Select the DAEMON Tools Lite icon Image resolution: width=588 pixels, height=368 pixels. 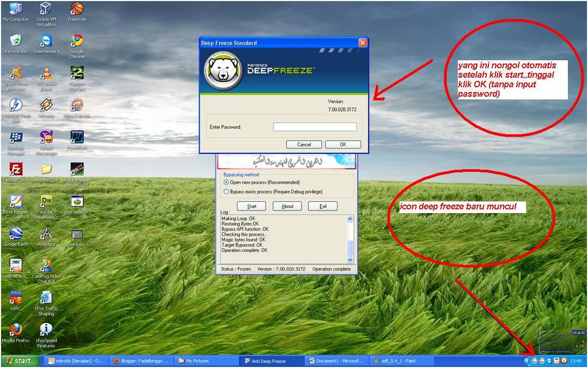click(x=16, y=111)
